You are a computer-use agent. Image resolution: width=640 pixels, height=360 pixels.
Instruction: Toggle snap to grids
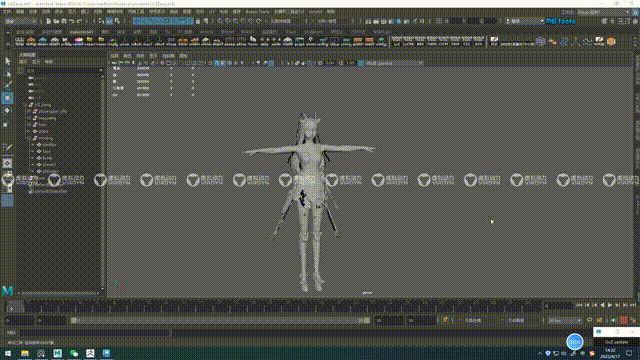pos(220,21)
